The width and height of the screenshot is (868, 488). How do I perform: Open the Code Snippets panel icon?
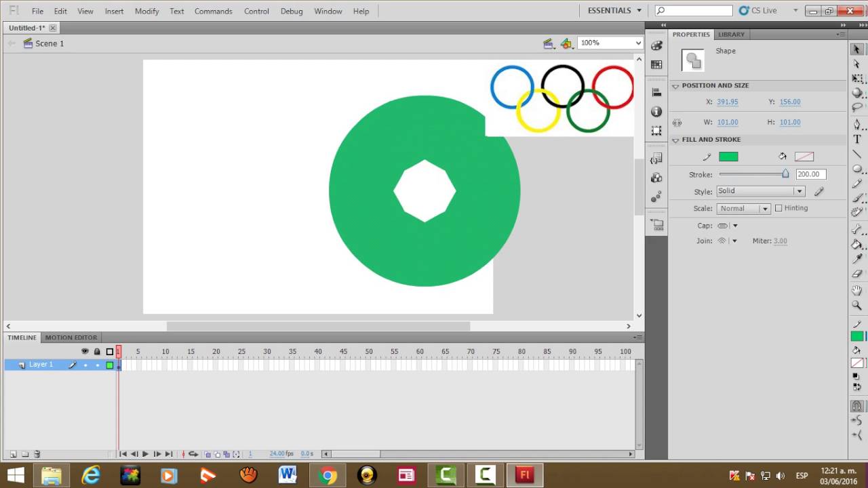pyautogui.click(x=656, y=159)
